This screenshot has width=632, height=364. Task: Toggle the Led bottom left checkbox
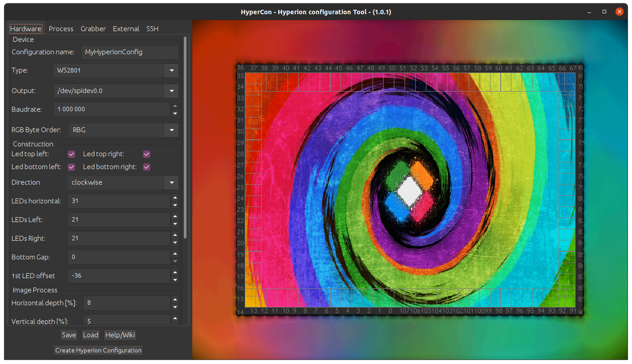click(x=71, y=167)
